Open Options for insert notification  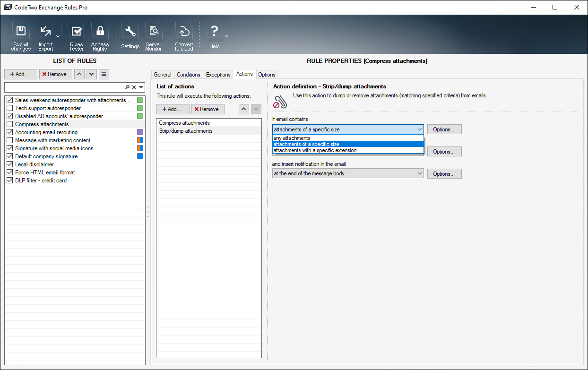(444, 174)
